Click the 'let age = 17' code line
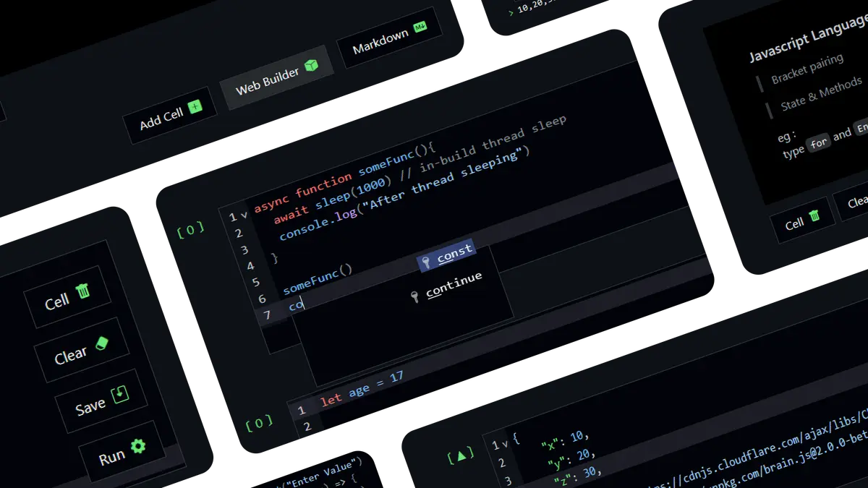The height and width of the screenshot is (488, 868). [361, 388]
